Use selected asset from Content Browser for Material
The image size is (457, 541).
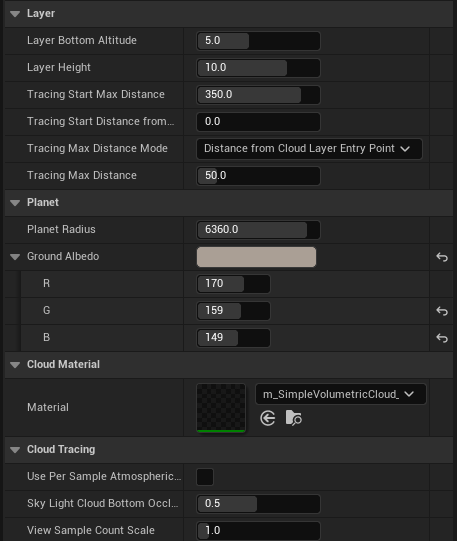[x=268, y=419]
